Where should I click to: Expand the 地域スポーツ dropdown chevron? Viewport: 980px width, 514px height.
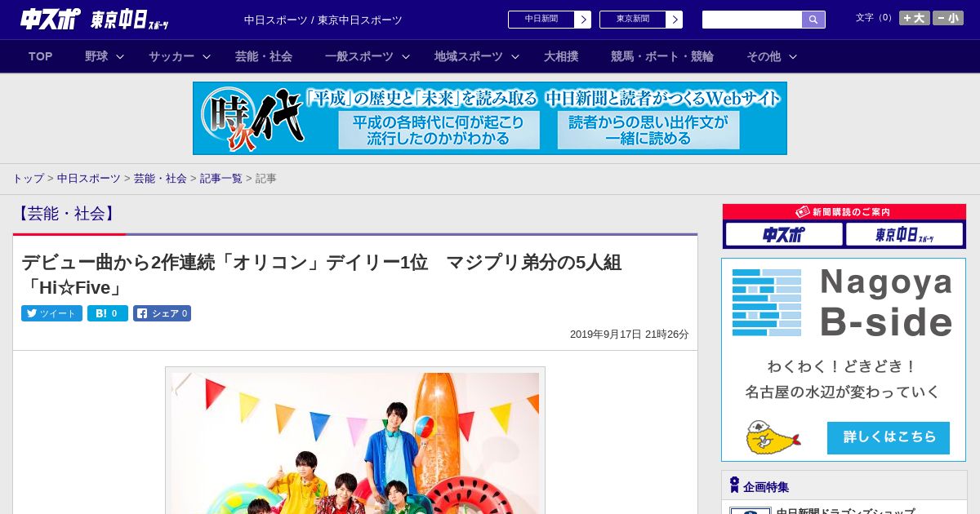click(515, 56)
